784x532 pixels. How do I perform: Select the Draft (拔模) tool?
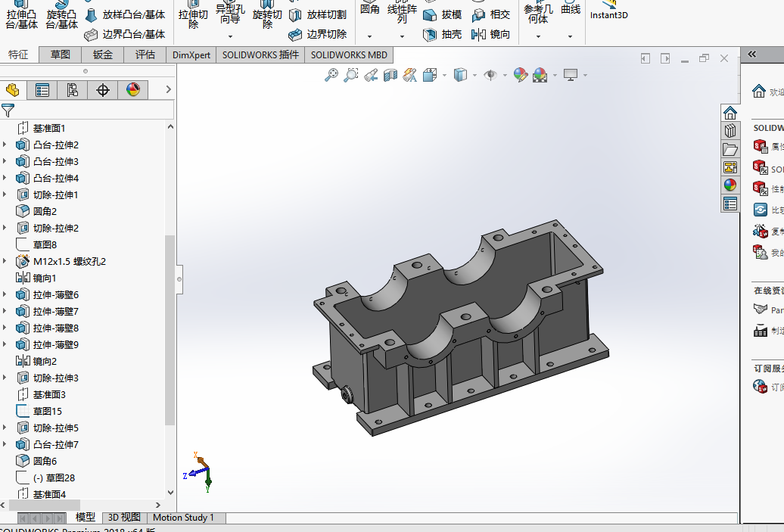pyautogui.click(x=442, y=15)
